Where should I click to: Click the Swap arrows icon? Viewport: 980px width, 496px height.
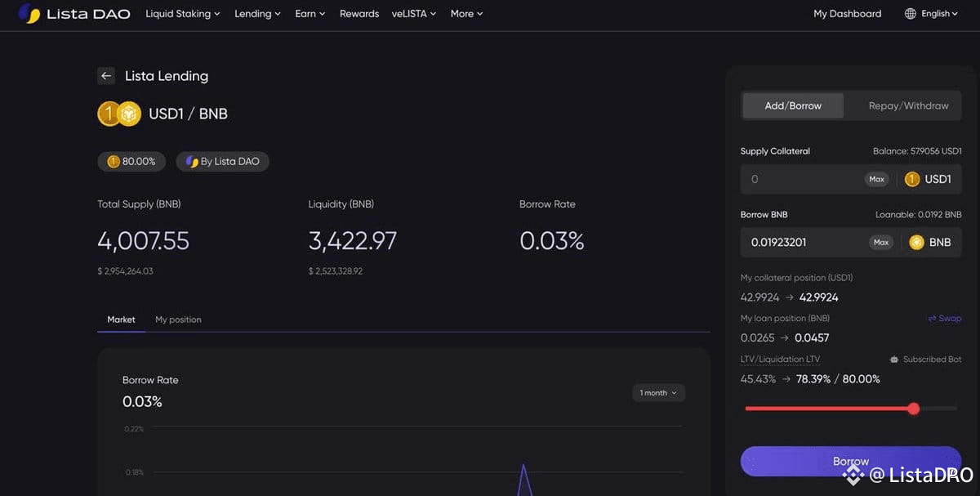coord(932,319)
